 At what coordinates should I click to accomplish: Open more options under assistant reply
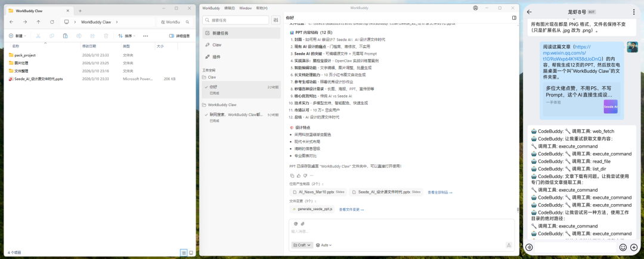click(x=311, y=176)
